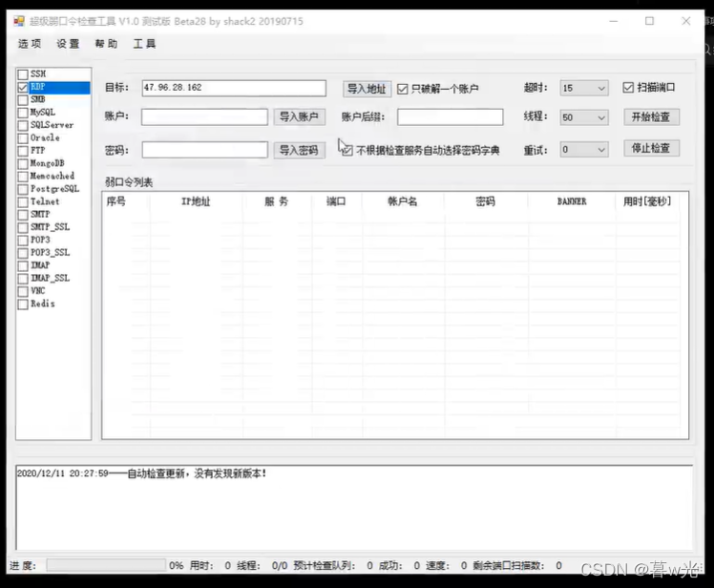
Task: Focus the 目标 address input field
Action: (234, 88)
